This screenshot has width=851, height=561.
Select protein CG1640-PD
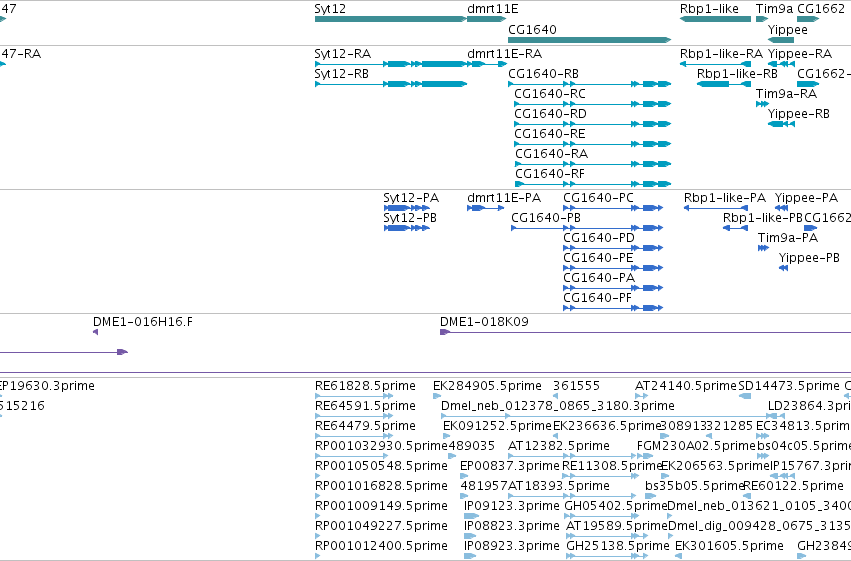613,248
